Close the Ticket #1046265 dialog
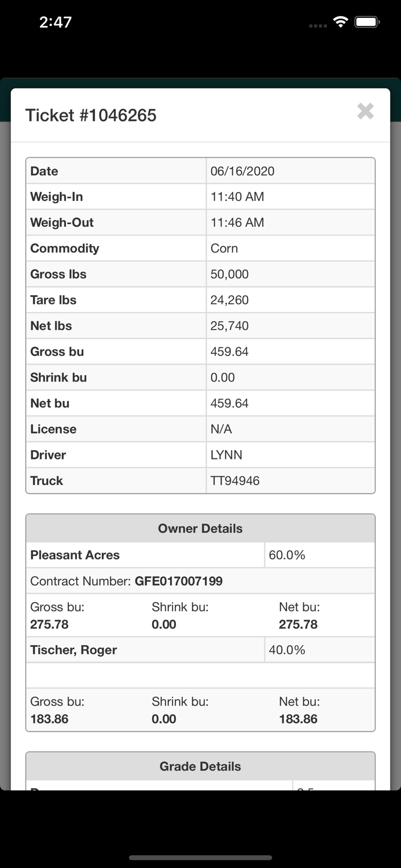Screen dimensions: 401x868 [x=365, y=111]
